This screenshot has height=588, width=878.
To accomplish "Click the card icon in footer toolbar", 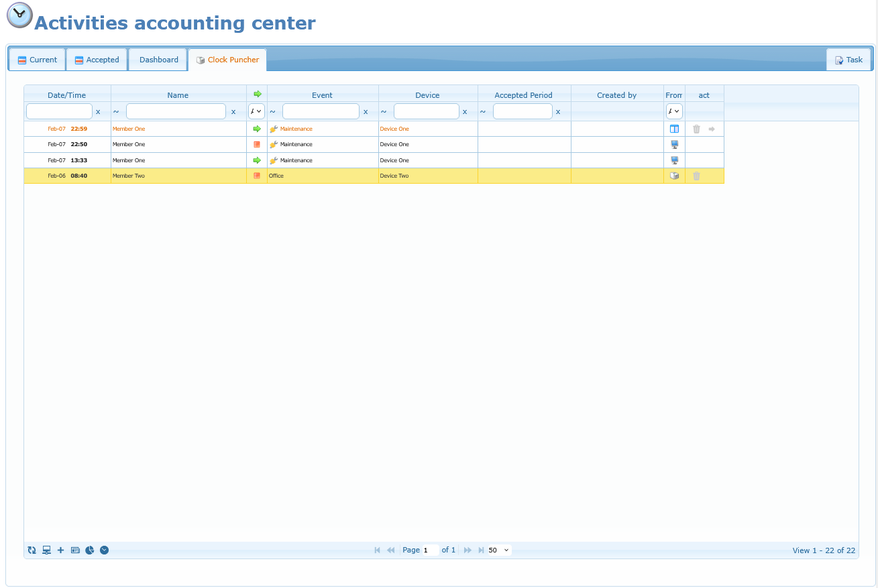I will [74, 550].
